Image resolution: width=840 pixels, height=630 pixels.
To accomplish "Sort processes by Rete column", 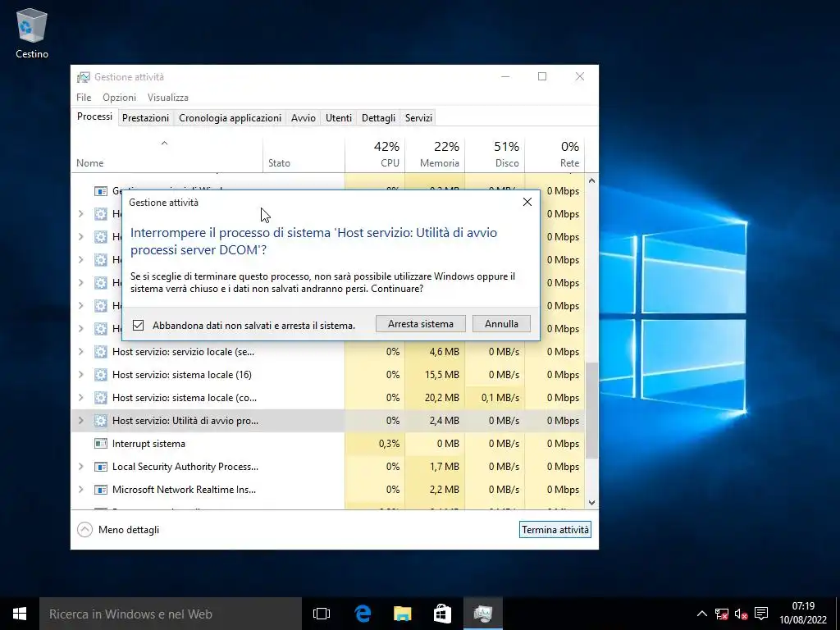I will pos(555,154).
